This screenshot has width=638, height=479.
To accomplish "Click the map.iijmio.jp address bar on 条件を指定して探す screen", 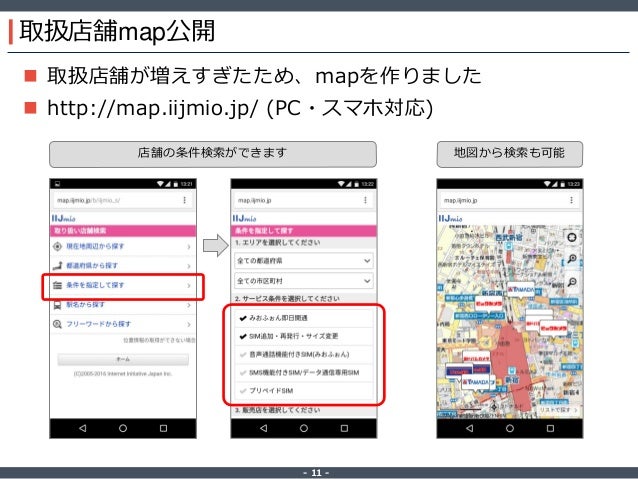I will click(x=304, y=200).
